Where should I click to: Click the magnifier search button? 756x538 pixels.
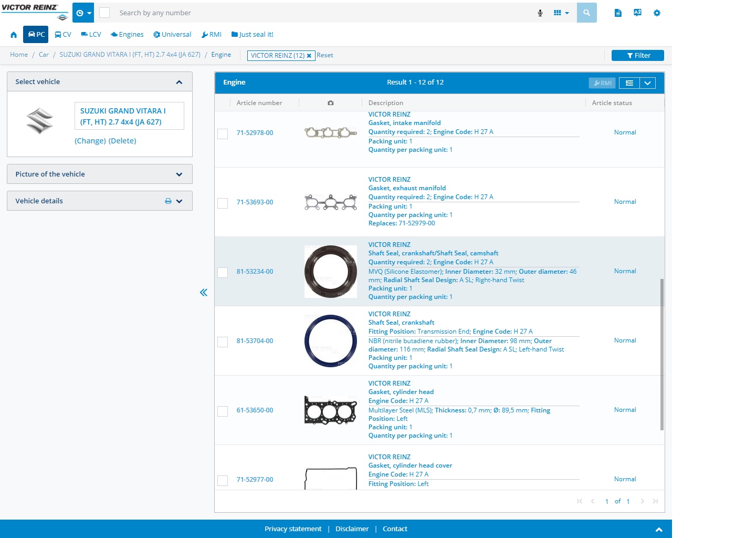(x=587, y=13)
